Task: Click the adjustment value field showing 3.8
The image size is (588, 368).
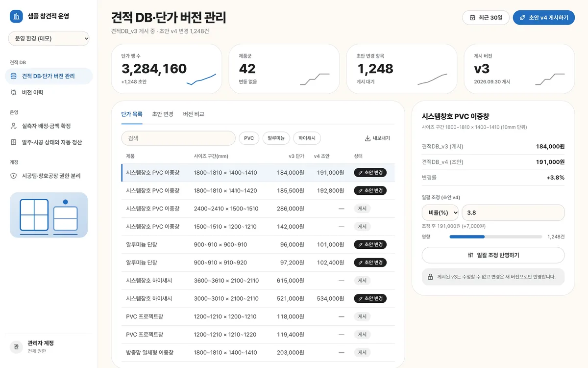Action: click(x=513, y=212)
